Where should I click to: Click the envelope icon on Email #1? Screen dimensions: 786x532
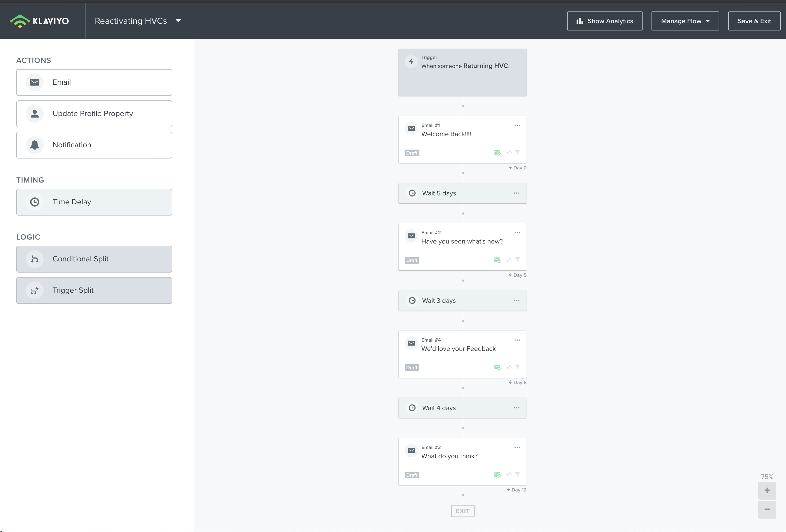pyautogui.click(x=411, y=129)
